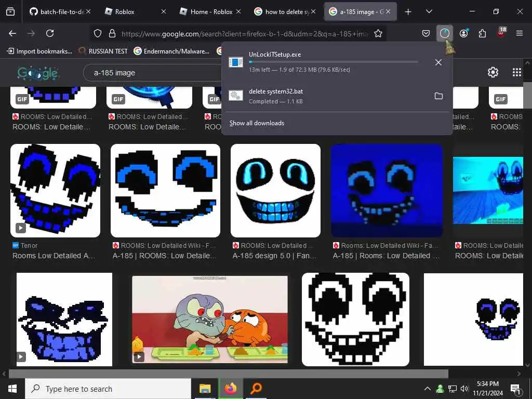Cancel the UnLockITSetup.exe download
Viewport: 532px width, 399px height.
438,62
